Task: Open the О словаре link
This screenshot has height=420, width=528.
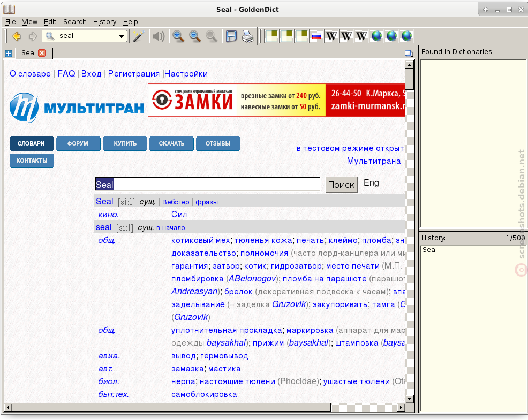Action: 30,74
